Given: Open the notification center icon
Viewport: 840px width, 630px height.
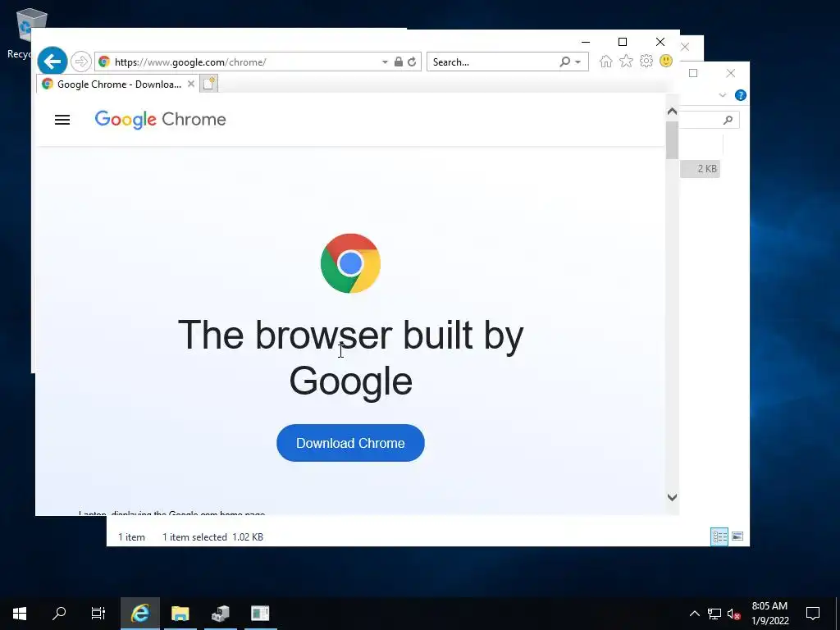Looking at the screenshot, I should coord(813,614).
